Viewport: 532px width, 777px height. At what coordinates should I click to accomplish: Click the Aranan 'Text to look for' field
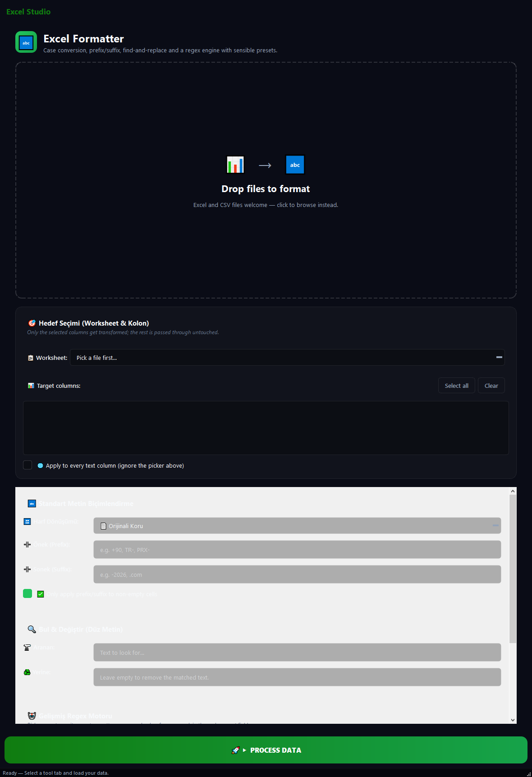(297, 652)
